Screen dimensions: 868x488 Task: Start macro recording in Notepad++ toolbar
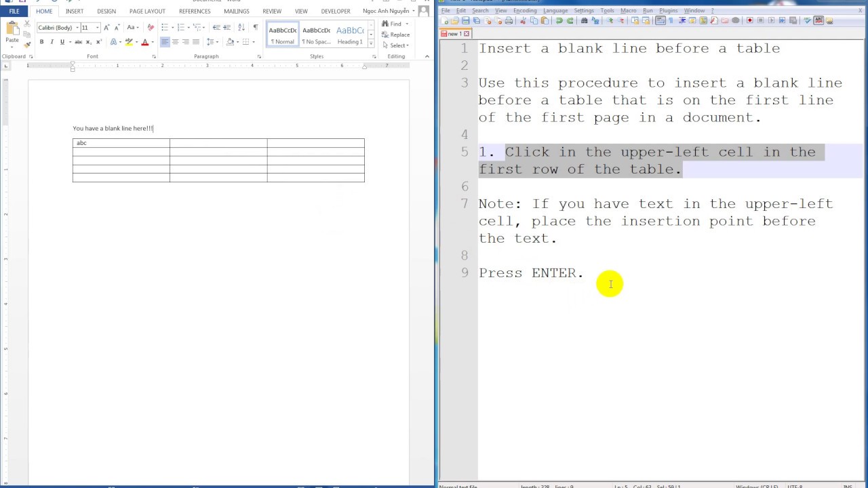(749, 21)
